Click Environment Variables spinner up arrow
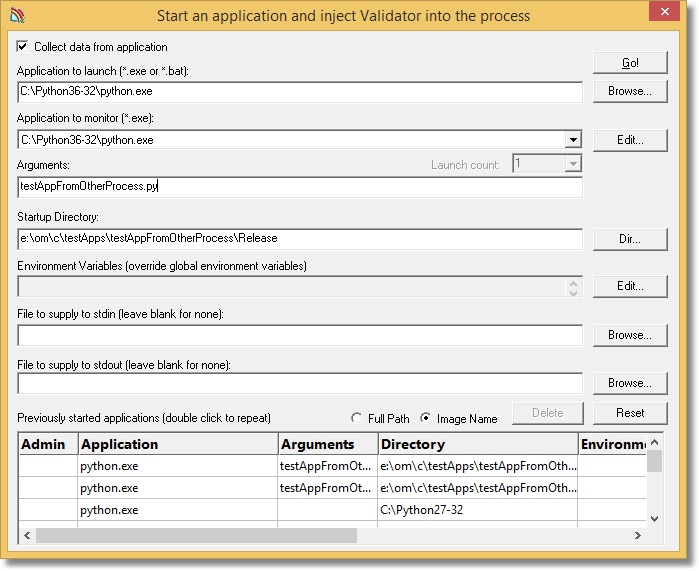 pyautogui.click(x=573, y=282)
